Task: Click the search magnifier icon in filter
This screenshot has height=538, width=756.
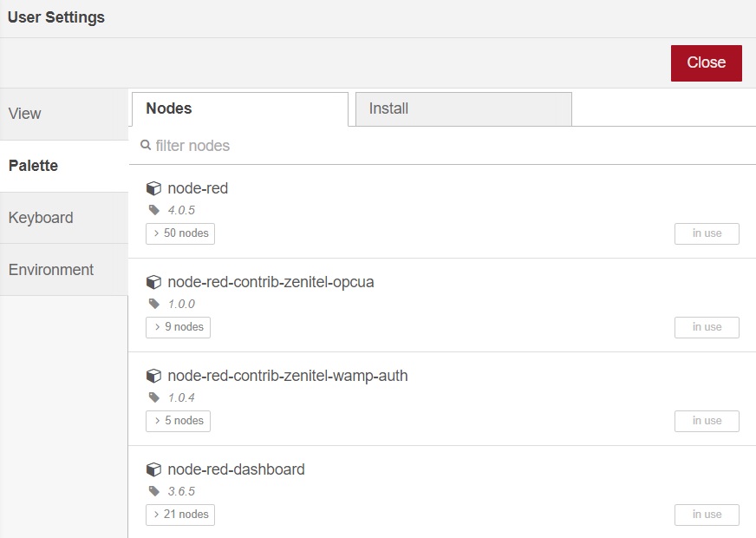Action: coord(146,146)
